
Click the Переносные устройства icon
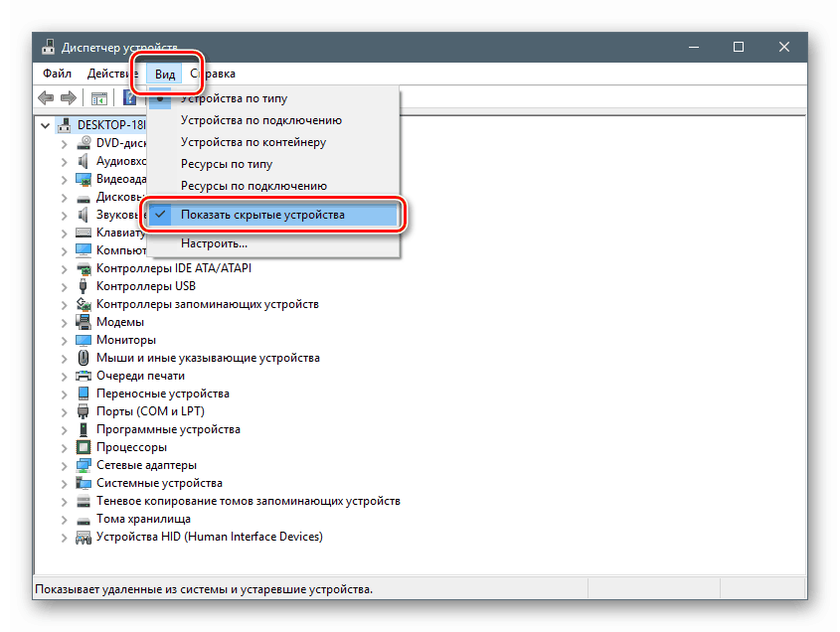coord(84,394)
